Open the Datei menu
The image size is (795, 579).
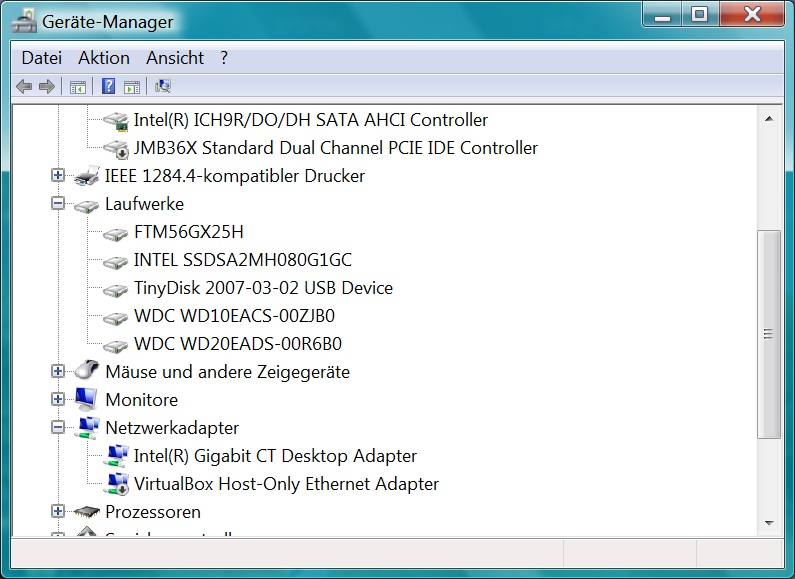click(42, 58)
